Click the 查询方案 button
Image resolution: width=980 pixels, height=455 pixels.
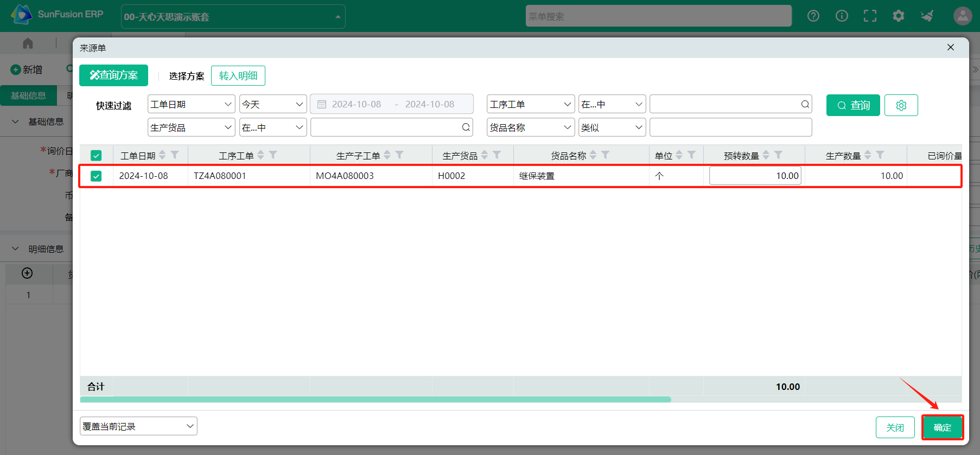point(113,75)
